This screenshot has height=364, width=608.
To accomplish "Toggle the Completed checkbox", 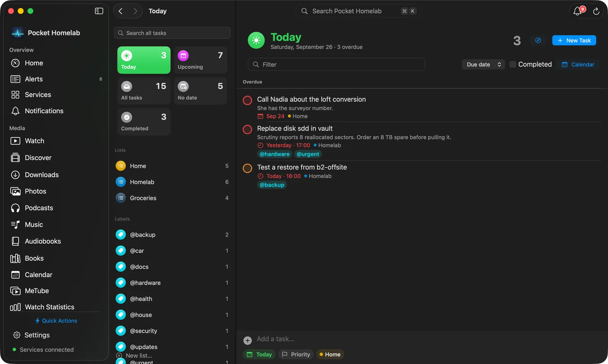I will pos(513,64).
